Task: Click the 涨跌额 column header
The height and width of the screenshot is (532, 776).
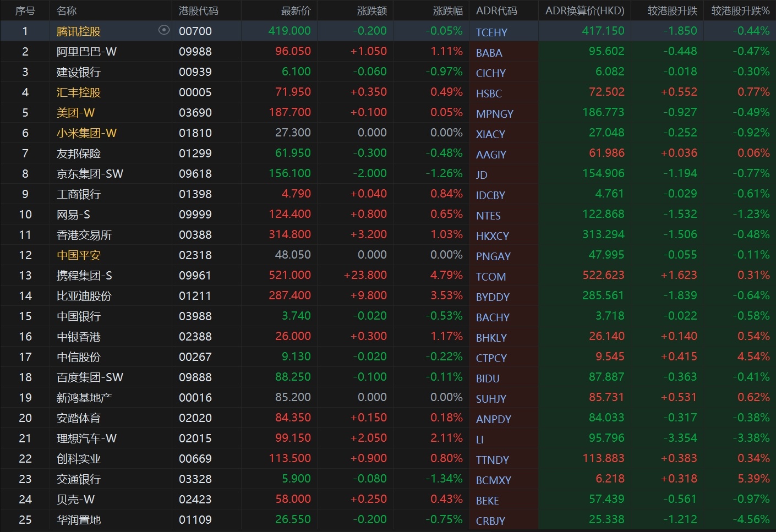Action: pos(371,10)
